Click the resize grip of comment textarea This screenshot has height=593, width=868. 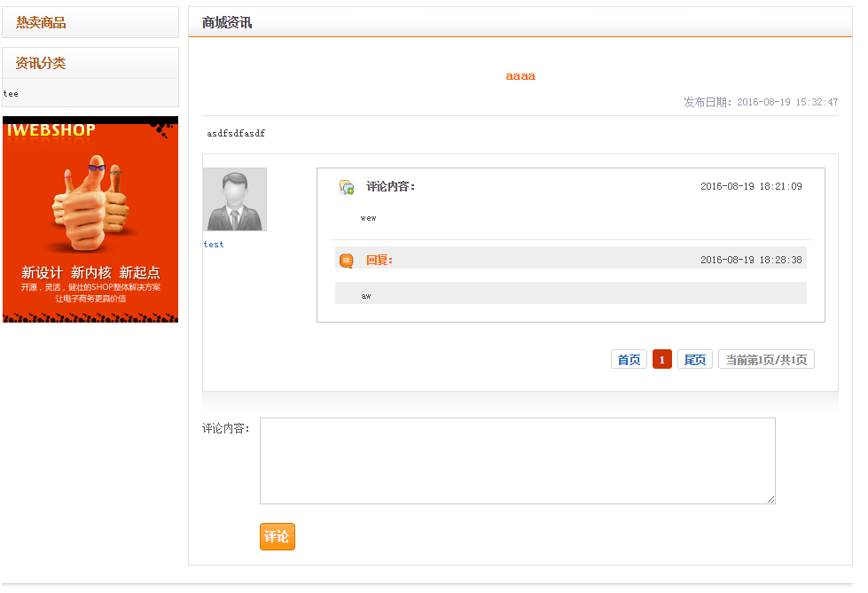click(x=771, y=499)
